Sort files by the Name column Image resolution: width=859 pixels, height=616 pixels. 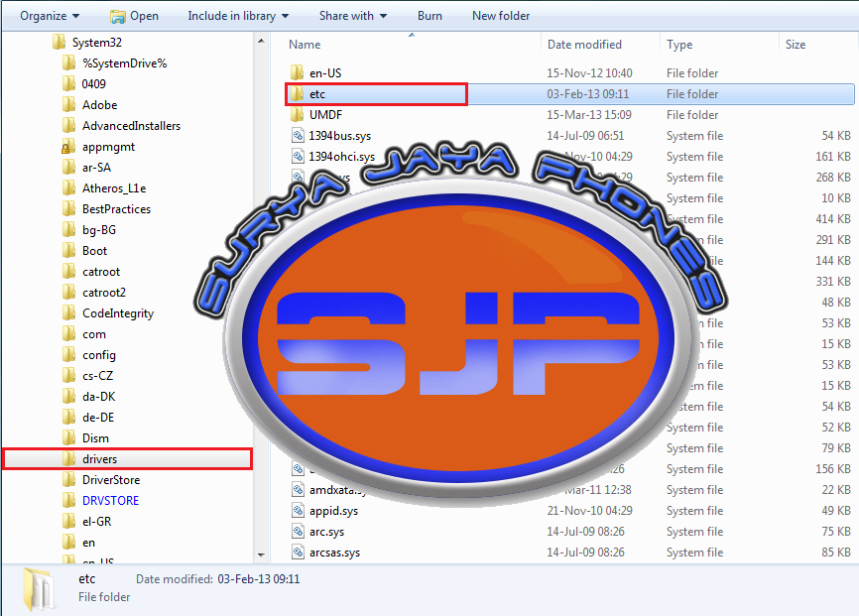[x=305, y=45]
